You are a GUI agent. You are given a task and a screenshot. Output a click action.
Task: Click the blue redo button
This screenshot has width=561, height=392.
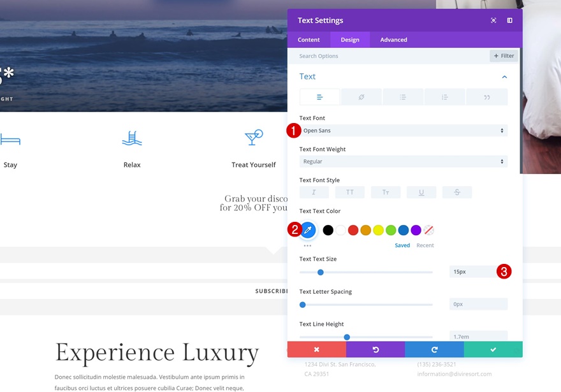click(x=434, y=349)
